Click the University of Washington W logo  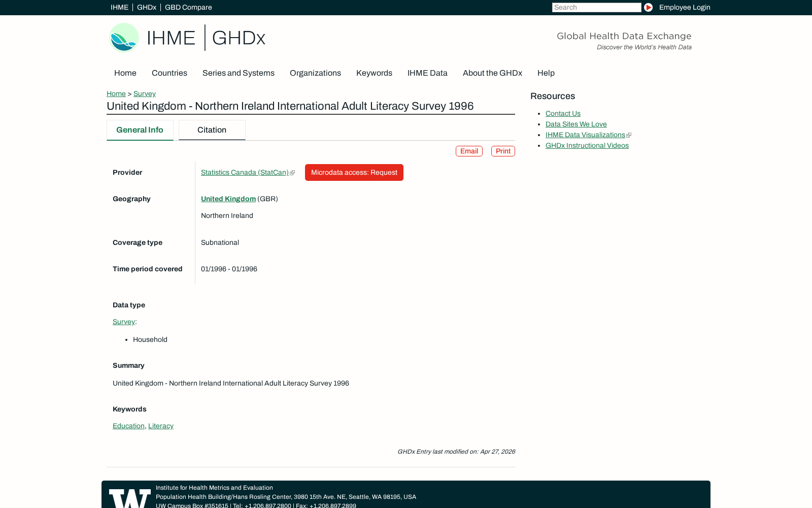[130, 498]
